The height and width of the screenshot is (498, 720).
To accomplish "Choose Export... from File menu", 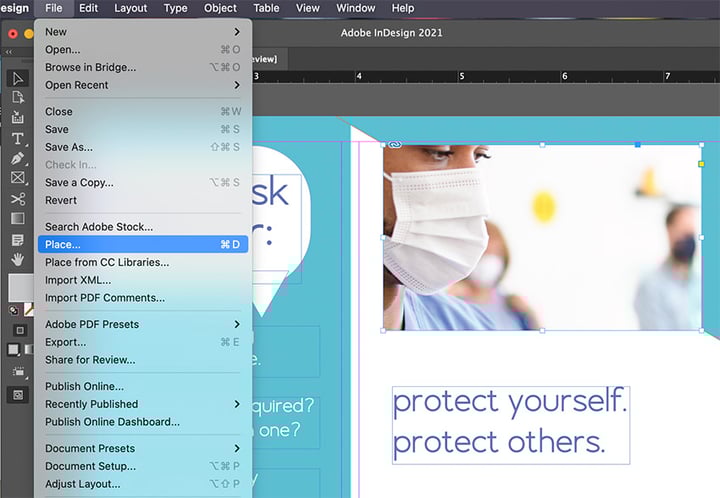I will click(143, 342).
